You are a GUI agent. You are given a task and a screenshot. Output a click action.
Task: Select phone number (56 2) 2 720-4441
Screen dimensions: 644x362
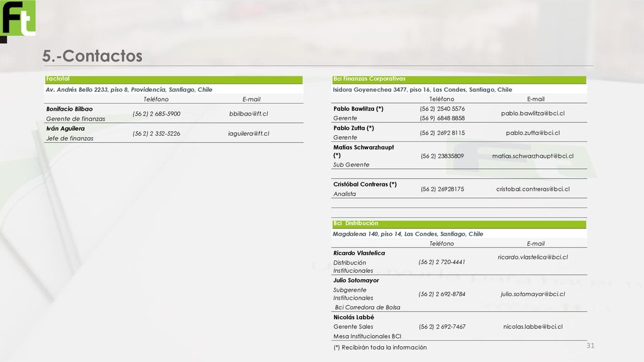click(441, 262)
